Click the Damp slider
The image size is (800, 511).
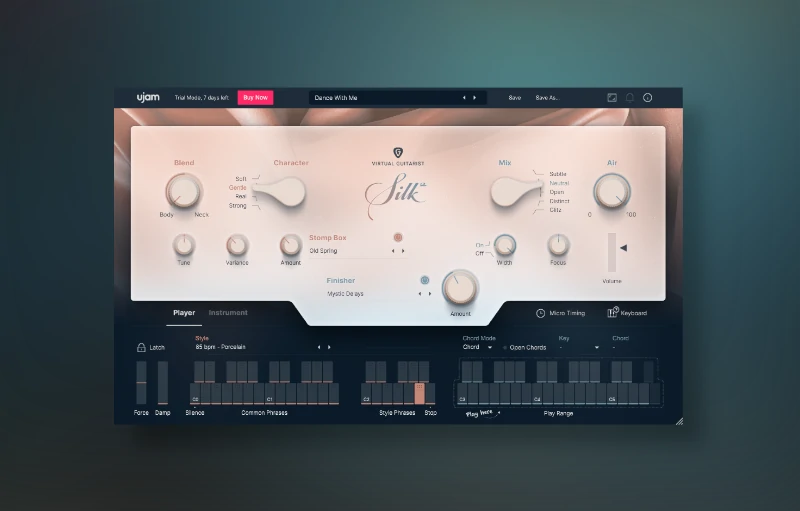tap(162, 382)
